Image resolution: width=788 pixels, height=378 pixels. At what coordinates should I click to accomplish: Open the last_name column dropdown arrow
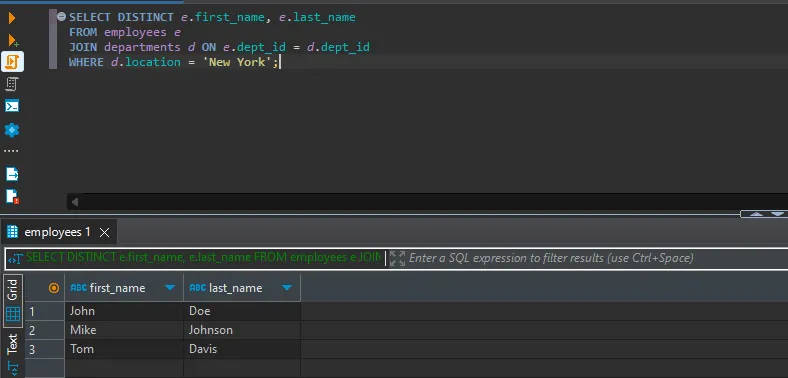tap(287, 288)
